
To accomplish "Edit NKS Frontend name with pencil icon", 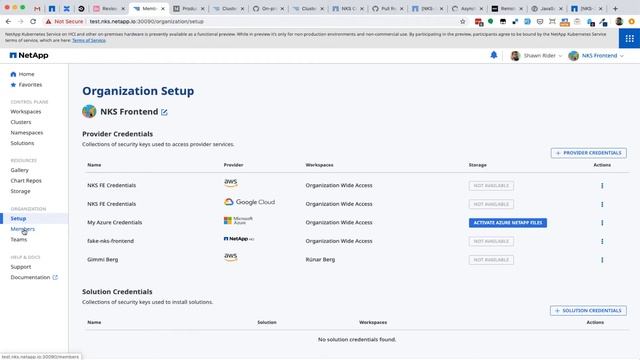I will click(164, 112).
